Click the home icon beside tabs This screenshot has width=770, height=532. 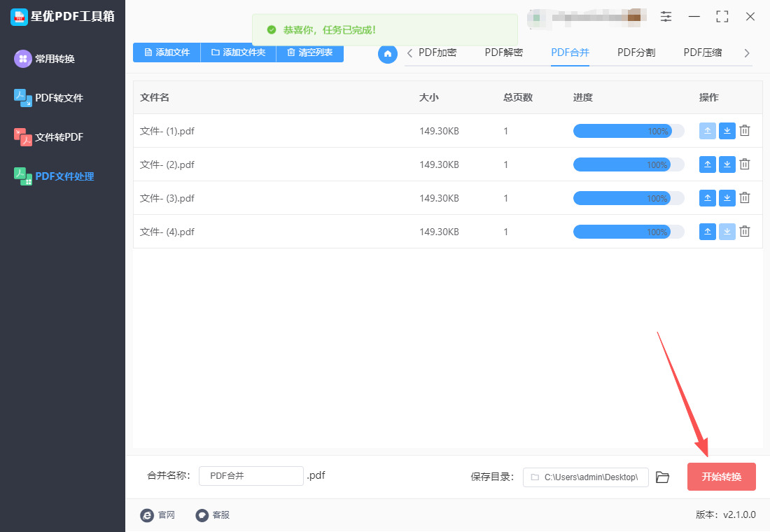click(x=387, y=53)
